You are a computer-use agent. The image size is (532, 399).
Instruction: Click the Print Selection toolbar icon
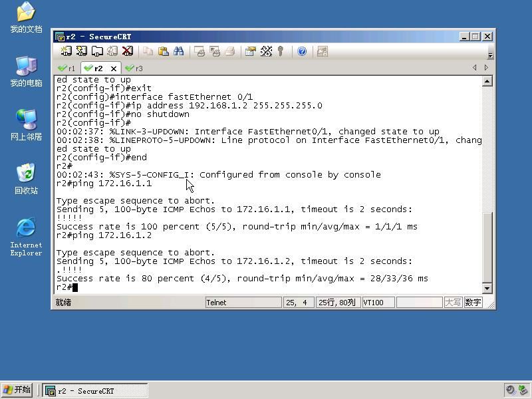(x=215, y=51)
